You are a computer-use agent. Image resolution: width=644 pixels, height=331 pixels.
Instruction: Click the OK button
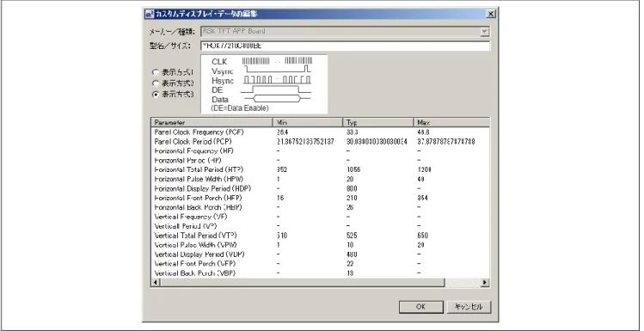(421, 307)
